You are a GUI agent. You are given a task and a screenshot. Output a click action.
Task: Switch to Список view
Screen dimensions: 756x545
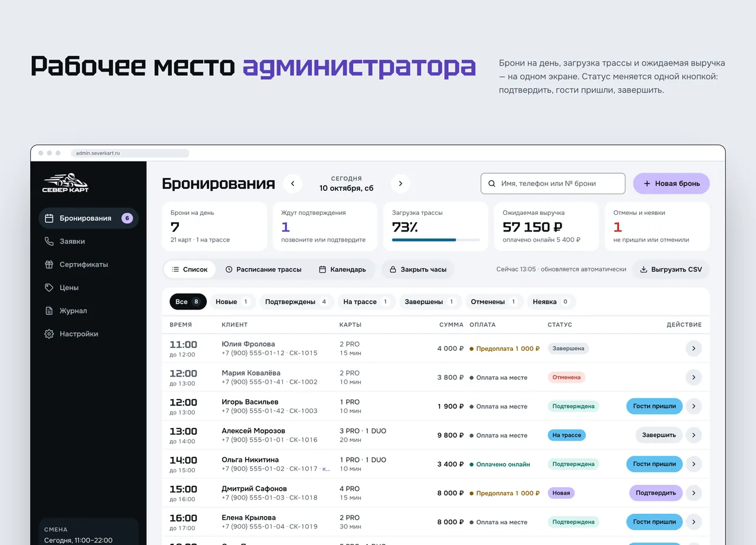click(190, 269)
